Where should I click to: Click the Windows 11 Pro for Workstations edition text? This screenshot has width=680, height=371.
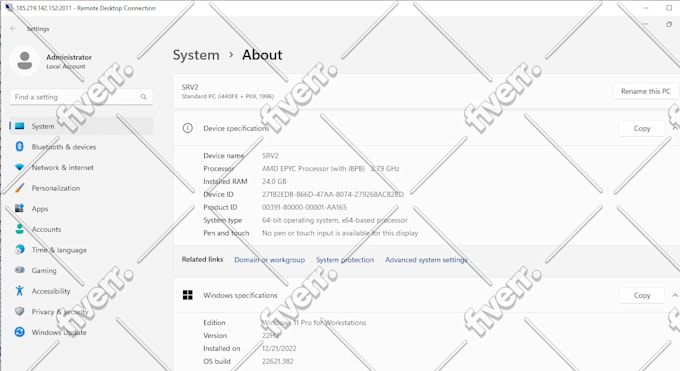click(314, 322)
